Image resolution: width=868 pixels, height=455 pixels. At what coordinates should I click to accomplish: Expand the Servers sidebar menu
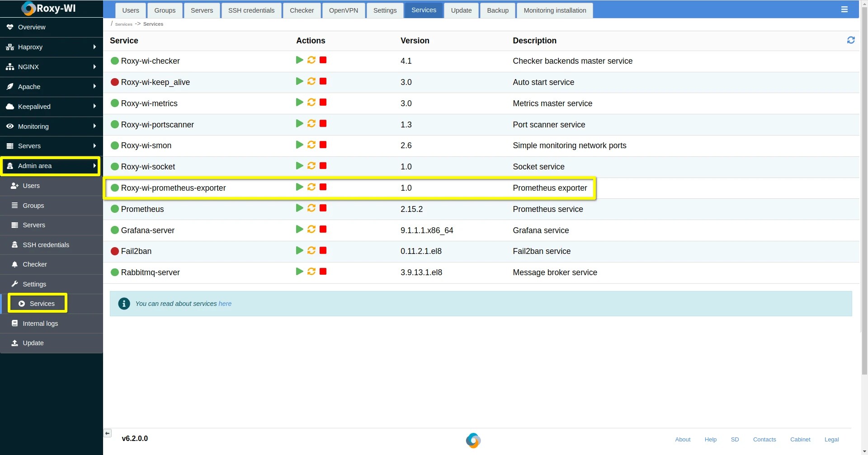(52, 146)
